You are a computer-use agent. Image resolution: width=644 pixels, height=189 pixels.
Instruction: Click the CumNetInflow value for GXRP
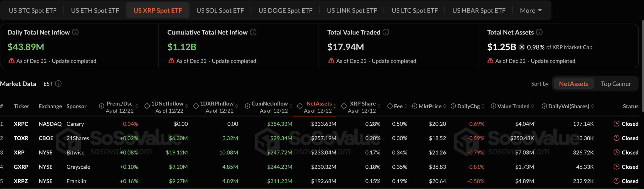280,167
